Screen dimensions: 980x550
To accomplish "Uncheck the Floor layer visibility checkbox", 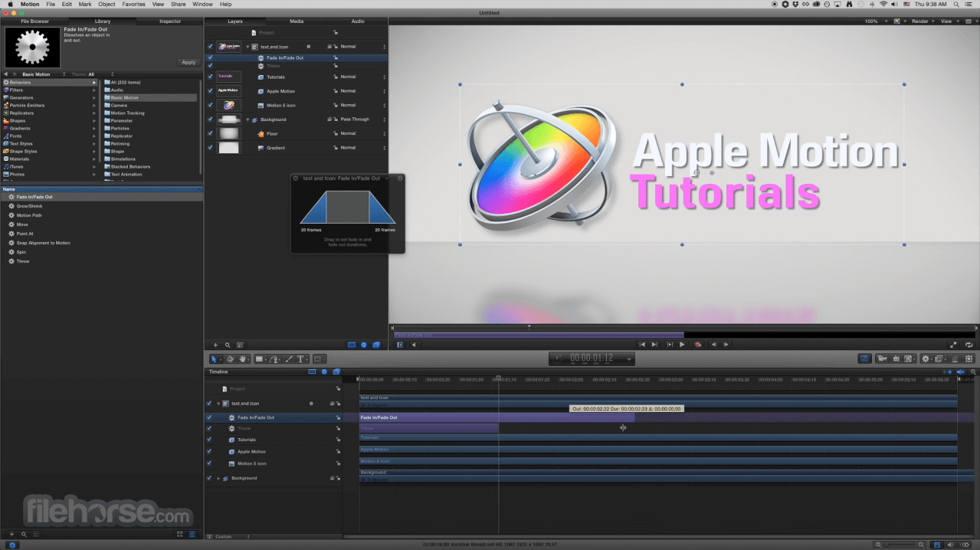I will point(210,133).
